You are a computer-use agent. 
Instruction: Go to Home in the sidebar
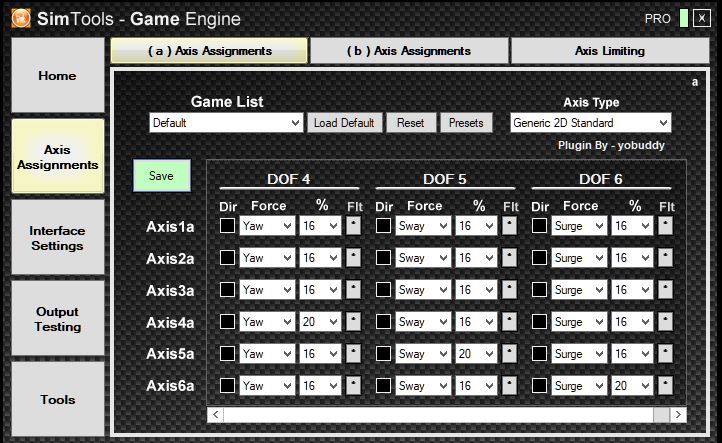click(x=58, y=75)
